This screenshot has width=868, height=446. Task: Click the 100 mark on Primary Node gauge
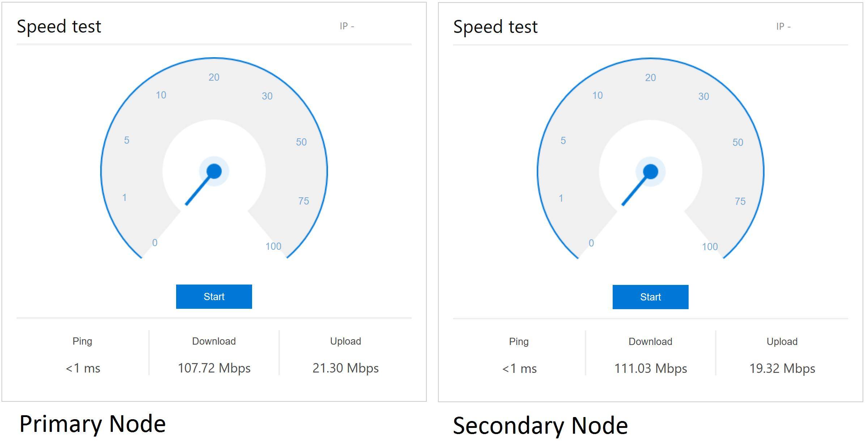tap(273, 247)
